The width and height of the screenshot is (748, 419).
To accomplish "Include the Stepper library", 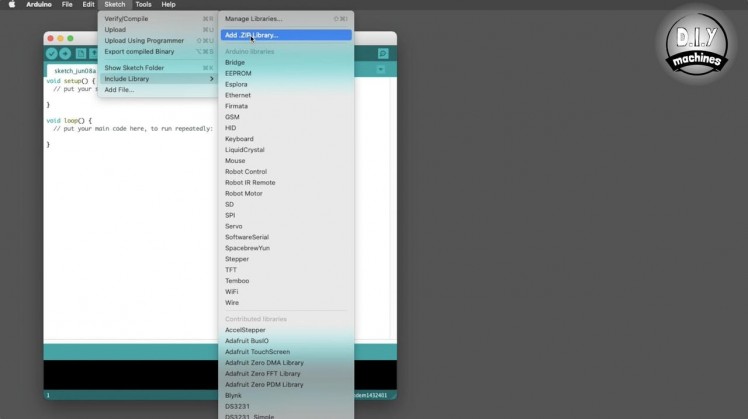I will point(286,259).
